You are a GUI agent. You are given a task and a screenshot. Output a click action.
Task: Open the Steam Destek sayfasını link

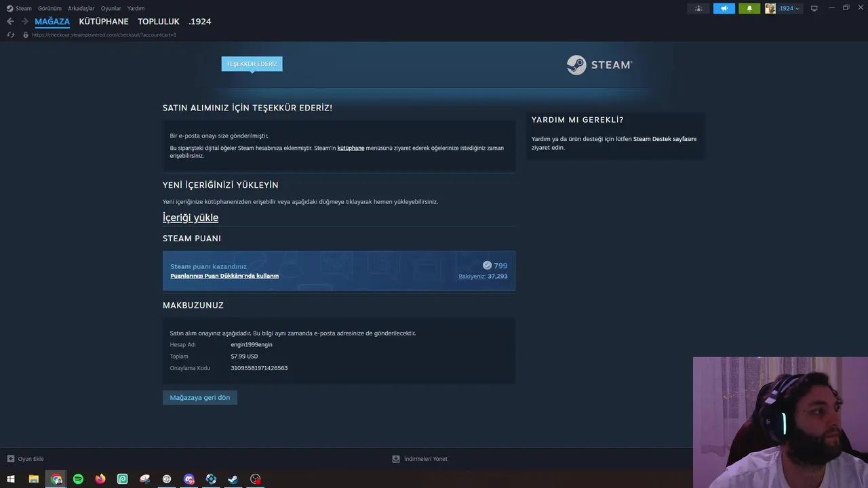coord(665,139)
